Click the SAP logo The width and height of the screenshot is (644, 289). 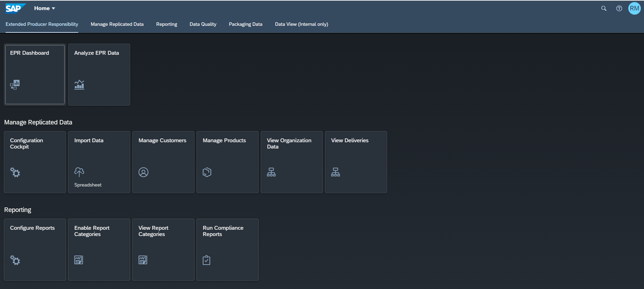pos(15,8)
